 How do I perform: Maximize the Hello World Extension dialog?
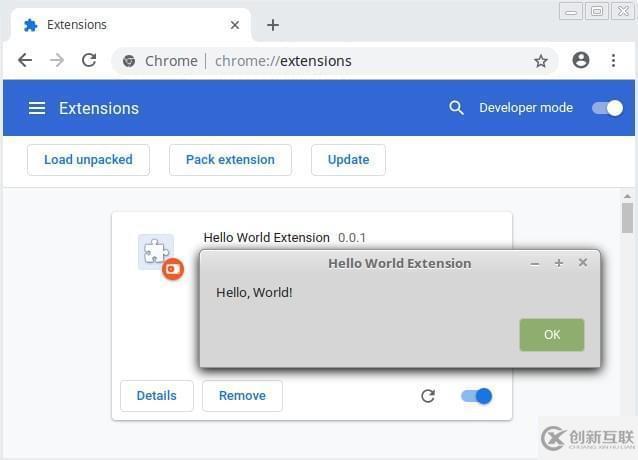point(559,263)
